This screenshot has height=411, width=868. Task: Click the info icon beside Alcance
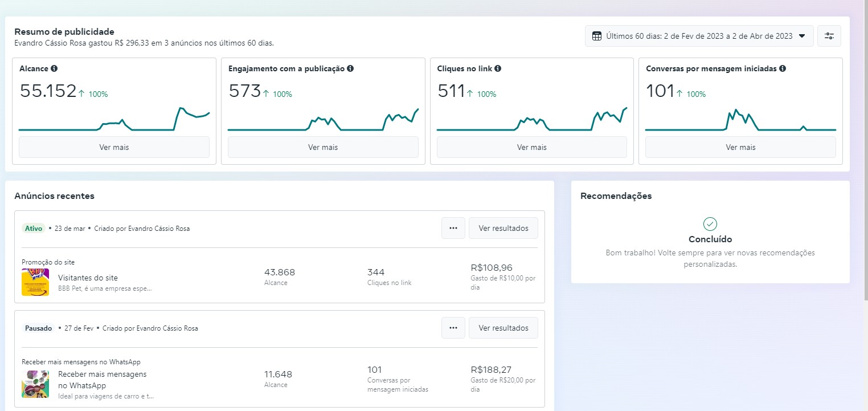(x=54, y=68)
